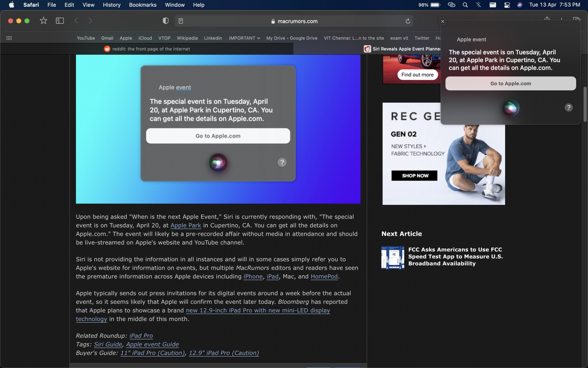
Task: Click the FCC article thumbnail
Action: 393,258
